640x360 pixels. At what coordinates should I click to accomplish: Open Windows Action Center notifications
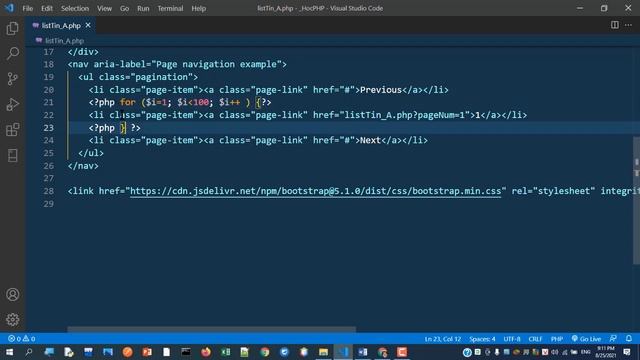click(627, 352)
